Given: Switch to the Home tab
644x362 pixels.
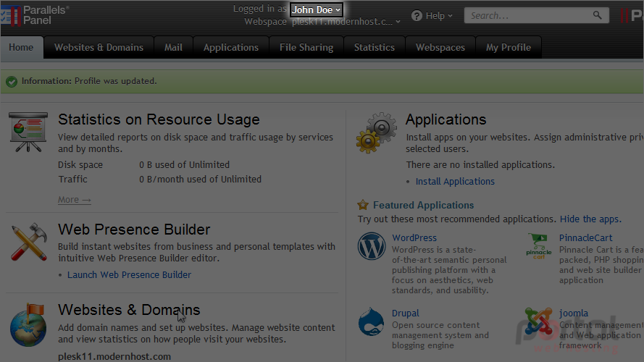Looking at the screenshot, I should point(21,47).
